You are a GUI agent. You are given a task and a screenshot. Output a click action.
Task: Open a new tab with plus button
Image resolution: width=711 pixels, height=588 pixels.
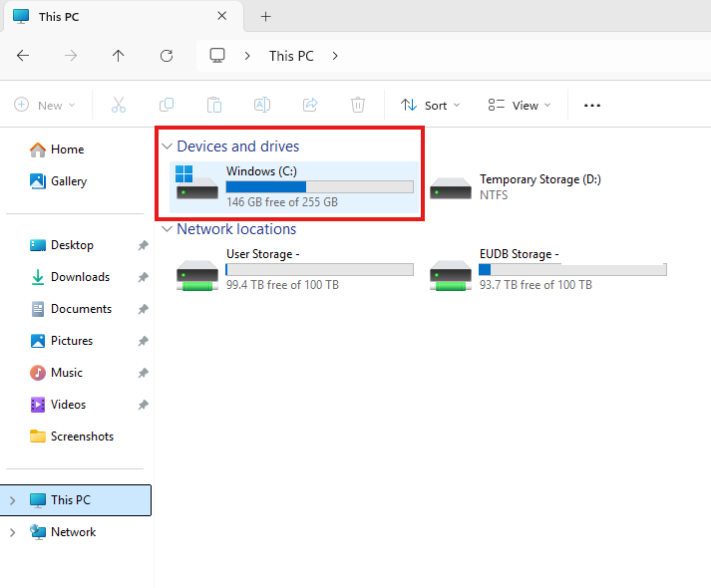coord(265,17)
